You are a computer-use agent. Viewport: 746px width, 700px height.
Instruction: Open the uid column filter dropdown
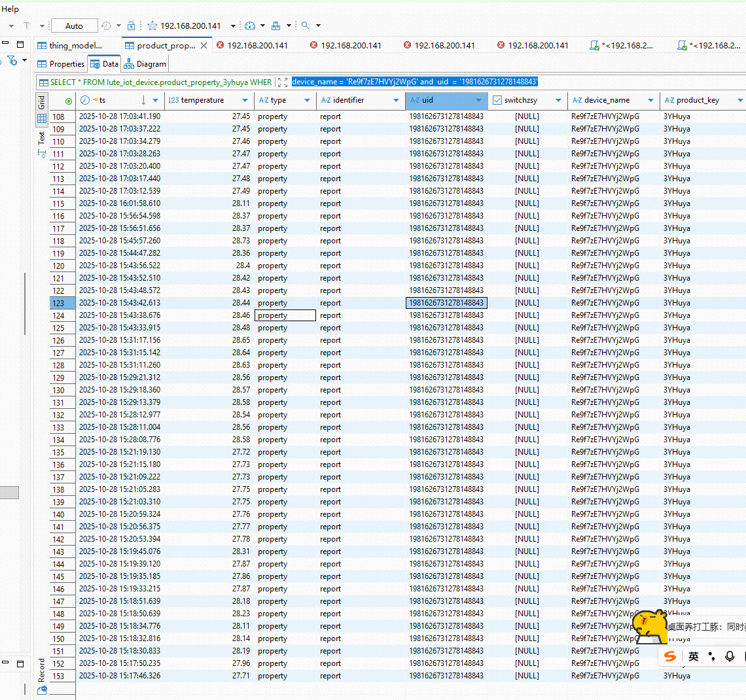tap(478, 101)
